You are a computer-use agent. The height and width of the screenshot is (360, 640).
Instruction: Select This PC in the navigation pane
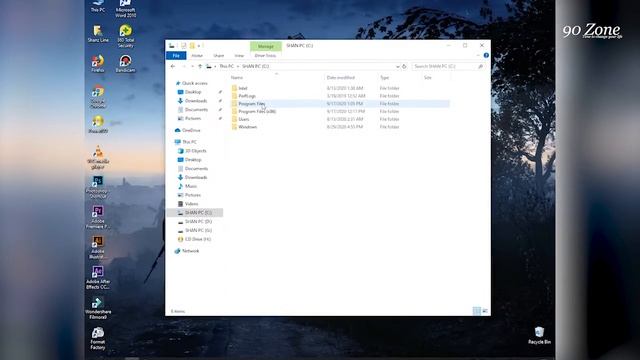click(x=189, y=142)
